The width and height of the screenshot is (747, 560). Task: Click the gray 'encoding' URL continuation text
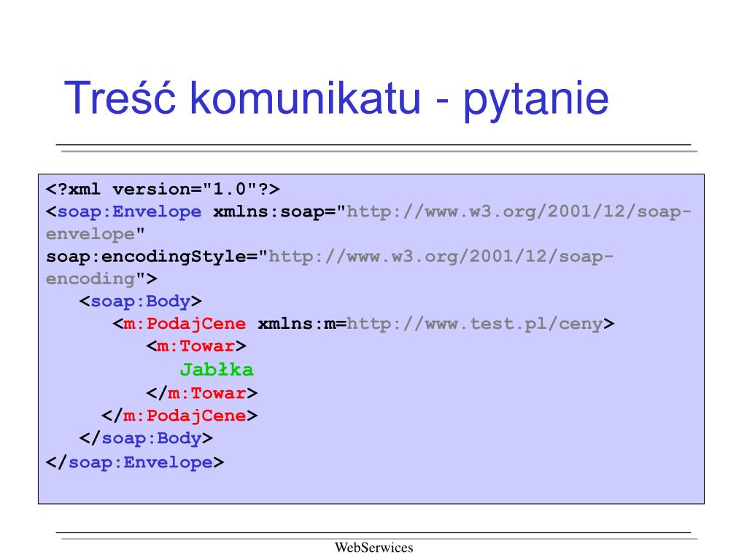pos(90,279)
